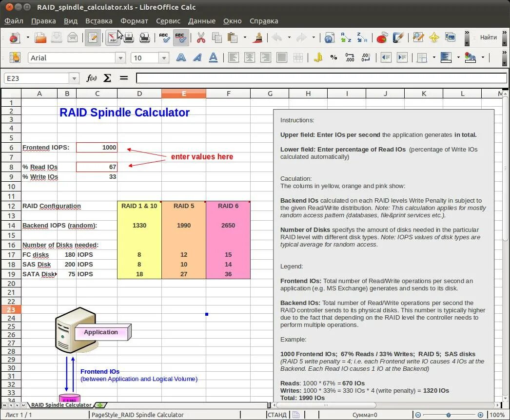The image size is (510, 420).
Task: Expand the Redo history arrow
Action: tap(314, 38)
